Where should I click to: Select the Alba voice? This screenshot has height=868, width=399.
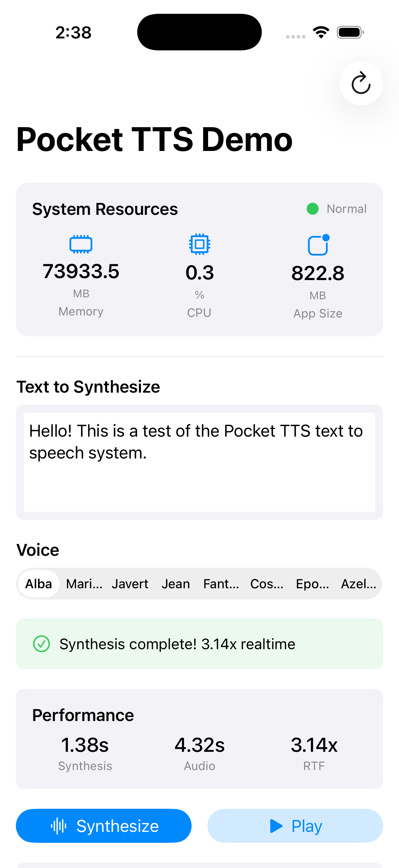pos(39,584)
